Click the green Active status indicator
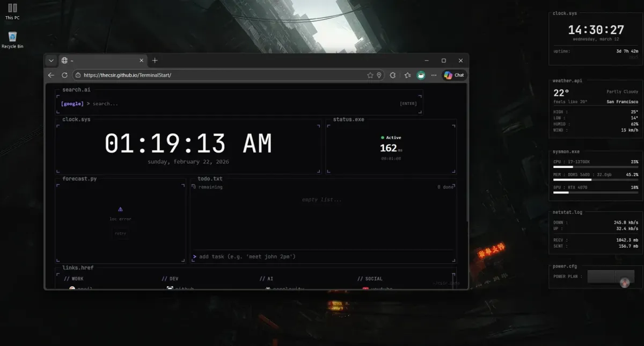Screen dimensions: 644x346 391,138
